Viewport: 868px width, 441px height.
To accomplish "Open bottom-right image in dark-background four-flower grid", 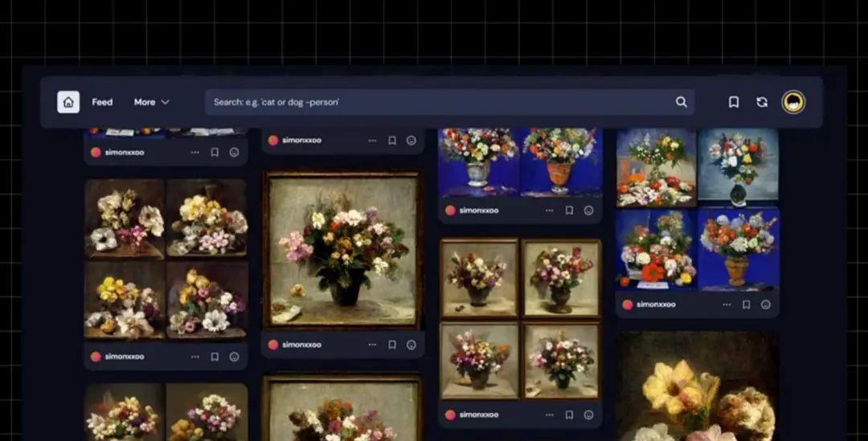I will click(207, 300).
